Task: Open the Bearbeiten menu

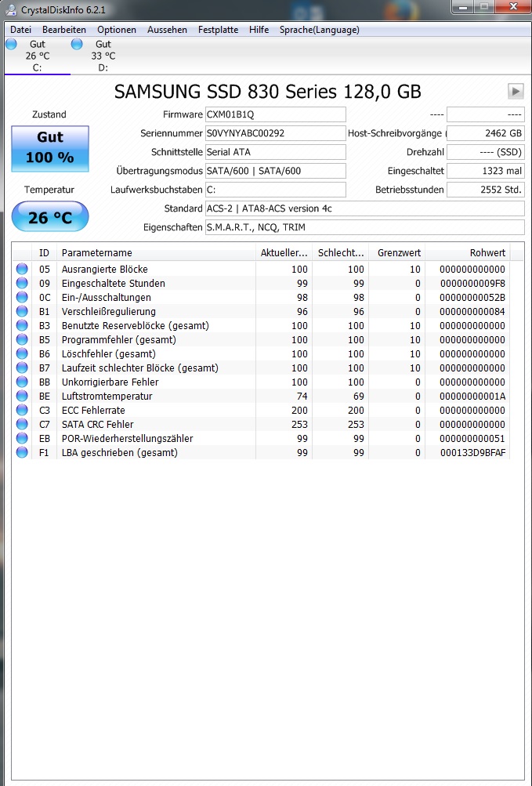Action: [x=64, y=30]
